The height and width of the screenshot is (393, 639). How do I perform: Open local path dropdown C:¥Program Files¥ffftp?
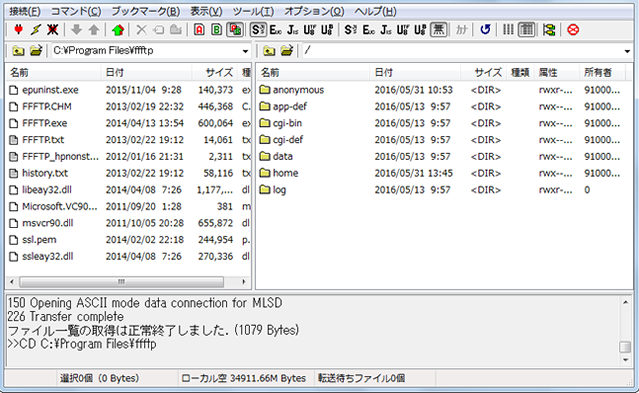(245, 51)
